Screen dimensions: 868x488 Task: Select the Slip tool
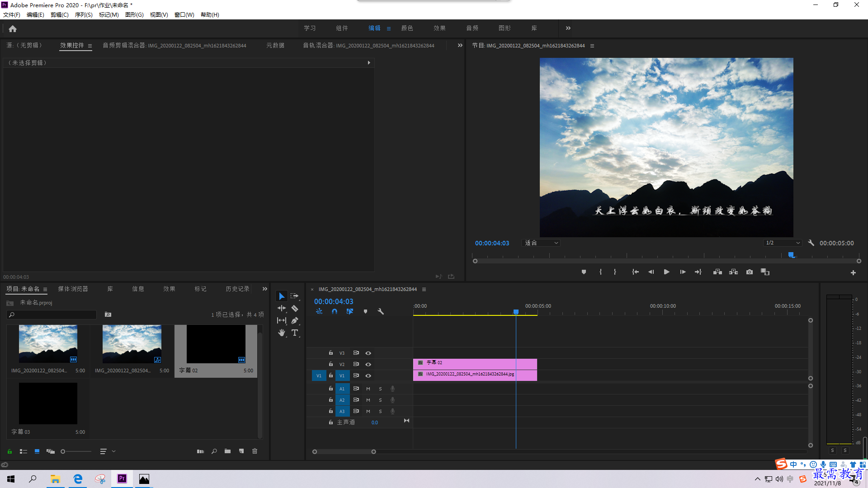tap(282, 321)
